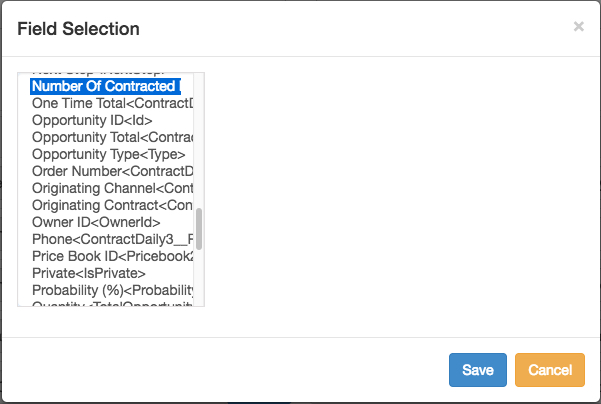The height and width of the screenshot is (404, 601).
Task: Pick Opportunity Total from the list
Action: point(112,138)
